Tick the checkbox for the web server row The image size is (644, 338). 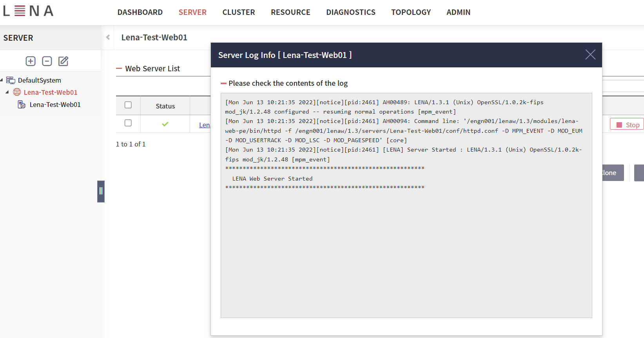point(128,123)
